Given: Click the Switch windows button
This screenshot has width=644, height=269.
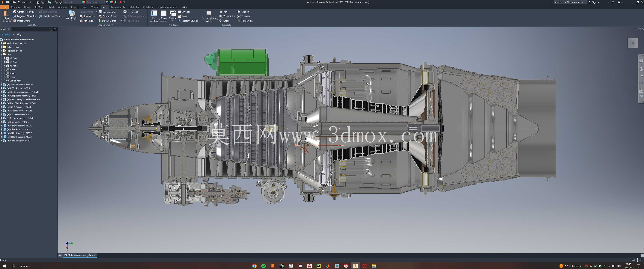Looking at the screenshot, I should [172, 16].
